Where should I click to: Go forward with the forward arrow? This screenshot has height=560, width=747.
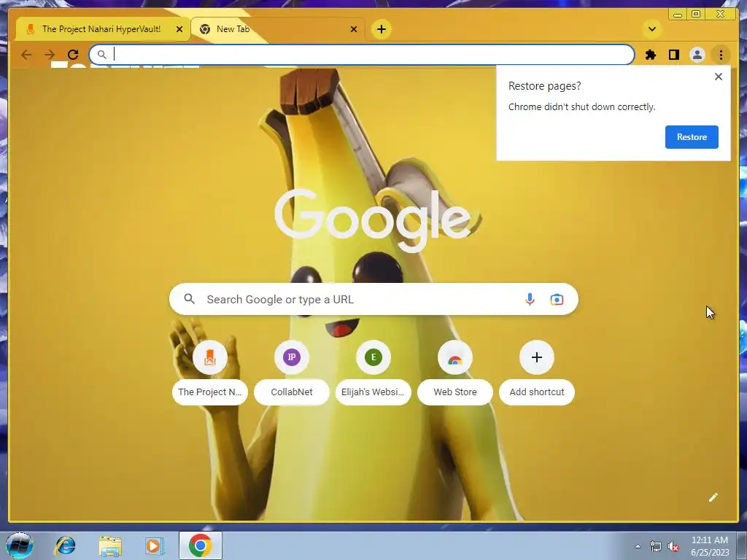pos(50,55)
